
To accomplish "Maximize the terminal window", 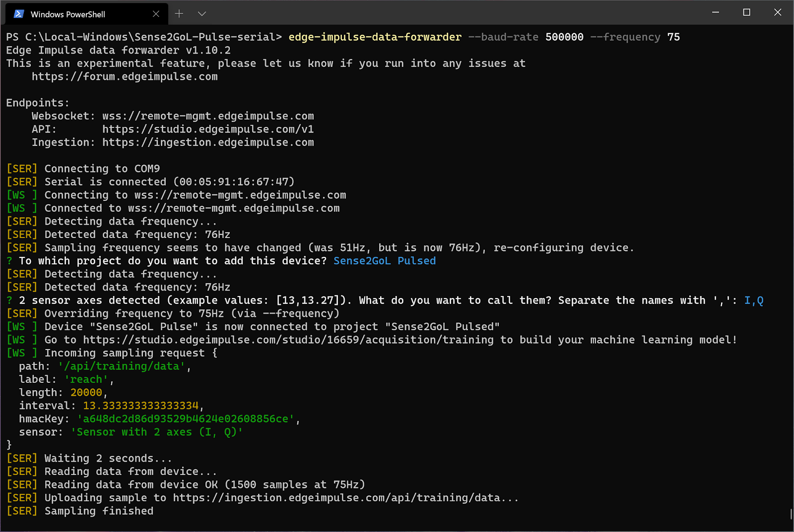I will [x=746, y=12].
